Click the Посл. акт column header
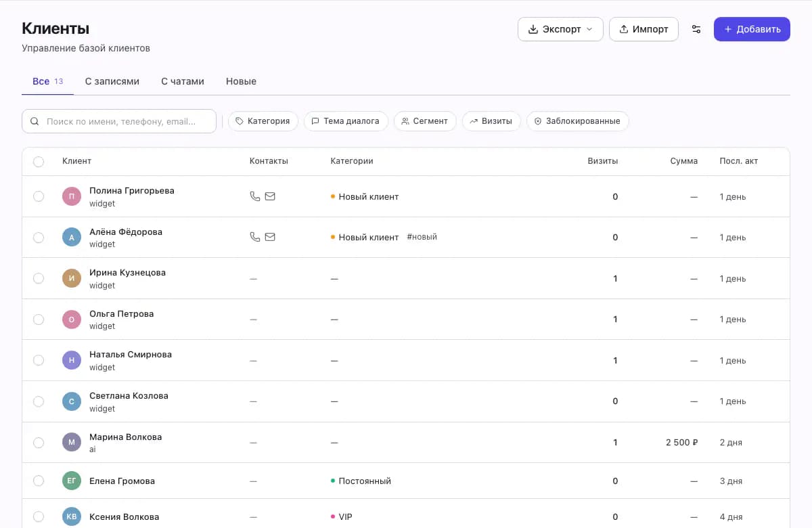The image size is (812, 528). point(739,161)
